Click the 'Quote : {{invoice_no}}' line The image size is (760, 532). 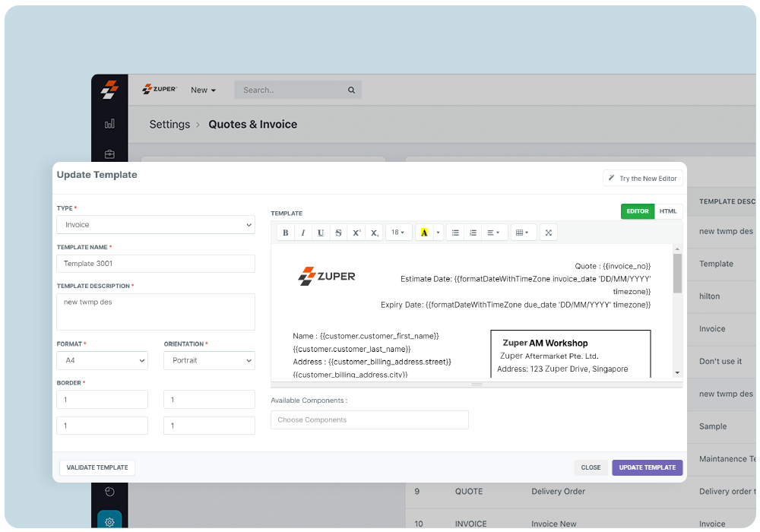coord(613,266)
